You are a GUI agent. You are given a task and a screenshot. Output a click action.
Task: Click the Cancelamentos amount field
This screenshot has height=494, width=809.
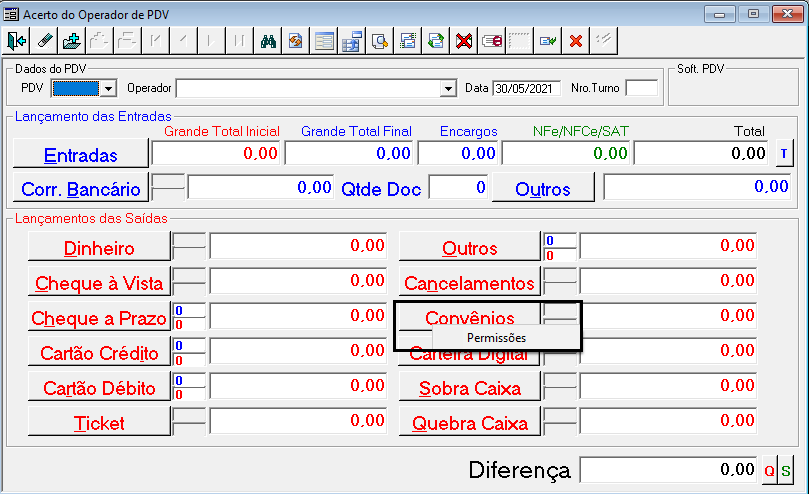[x=668, y=281]
